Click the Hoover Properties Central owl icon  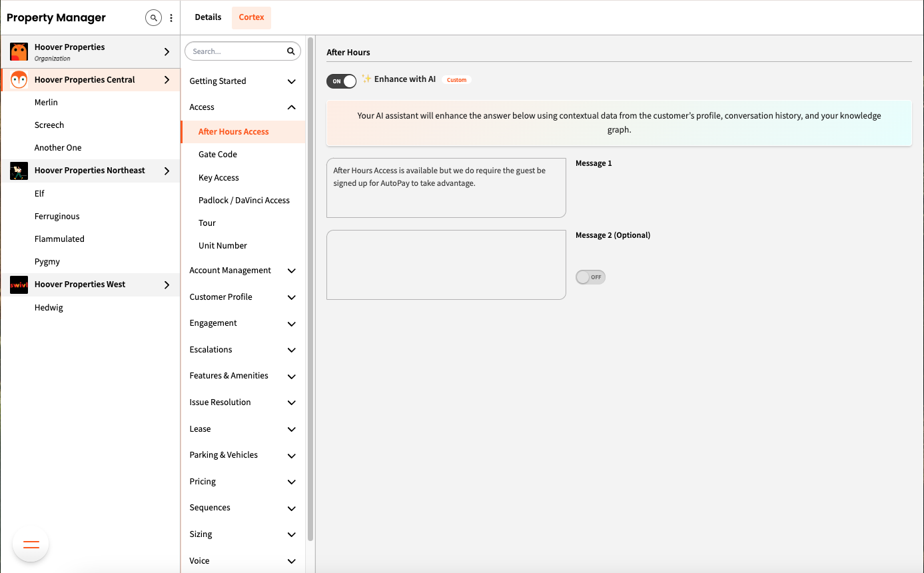(19, 80)
